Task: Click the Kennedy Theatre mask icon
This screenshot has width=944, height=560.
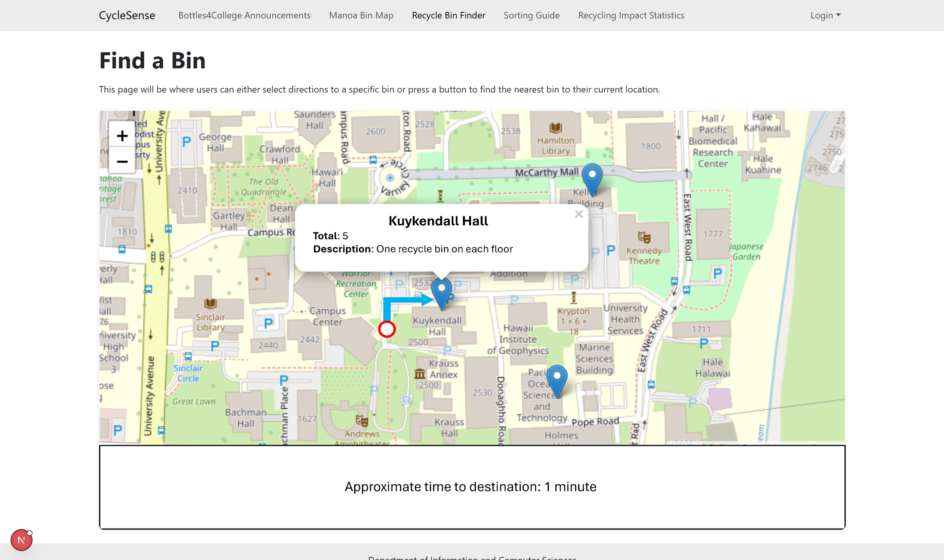Action: pos(644,237)
